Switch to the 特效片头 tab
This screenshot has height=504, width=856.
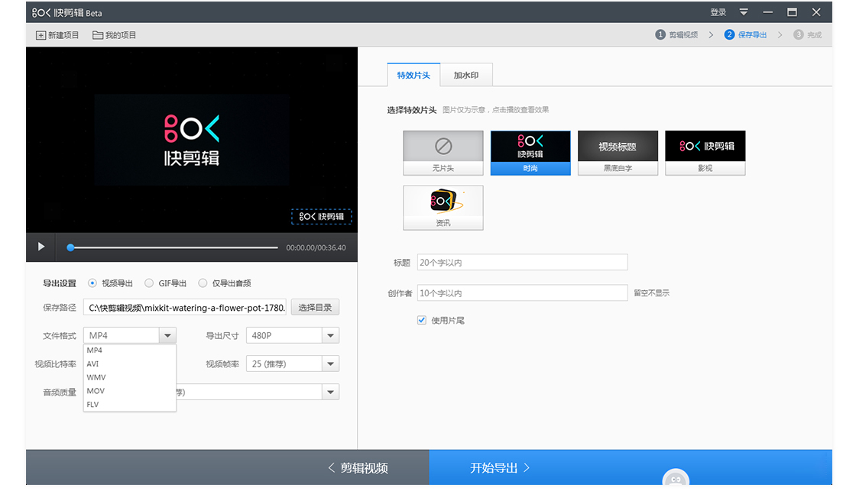pos(413,76)
